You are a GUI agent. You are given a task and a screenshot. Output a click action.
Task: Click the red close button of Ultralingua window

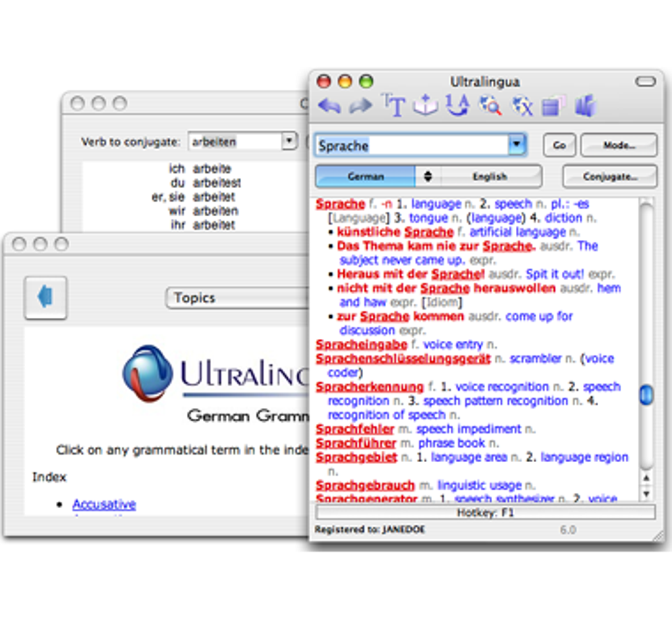[x=324, y=81]
